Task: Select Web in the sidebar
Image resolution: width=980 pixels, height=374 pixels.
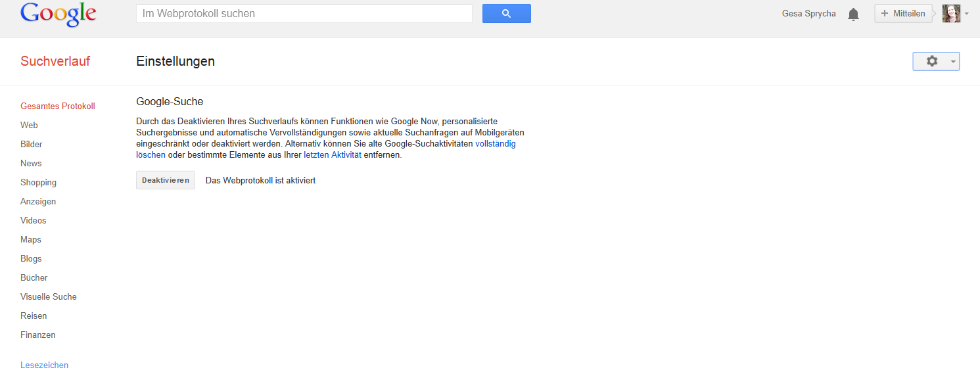Action: 29,125
